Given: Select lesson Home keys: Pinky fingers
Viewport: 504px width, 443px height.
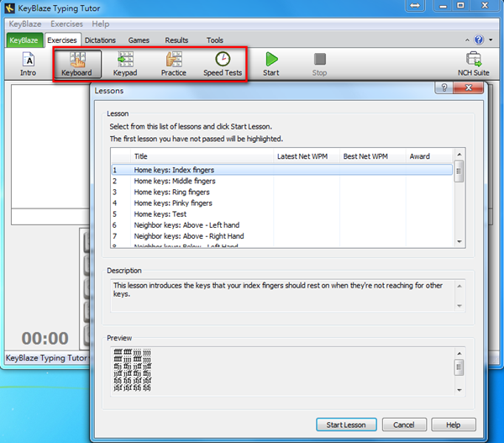Looking at the screenshot, I should [282, 203].
